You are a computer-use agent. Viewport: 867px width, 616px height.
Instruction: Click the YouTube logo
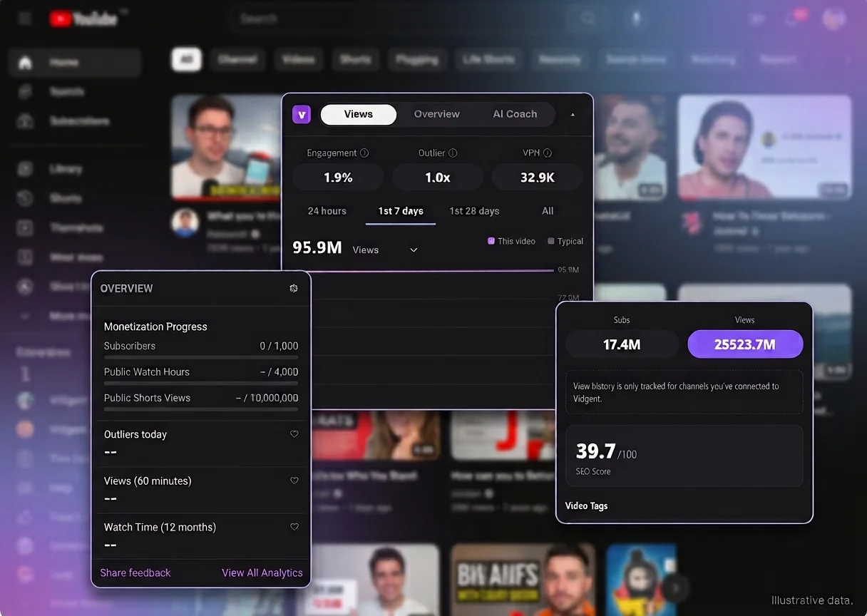click(x=83, y=19)
